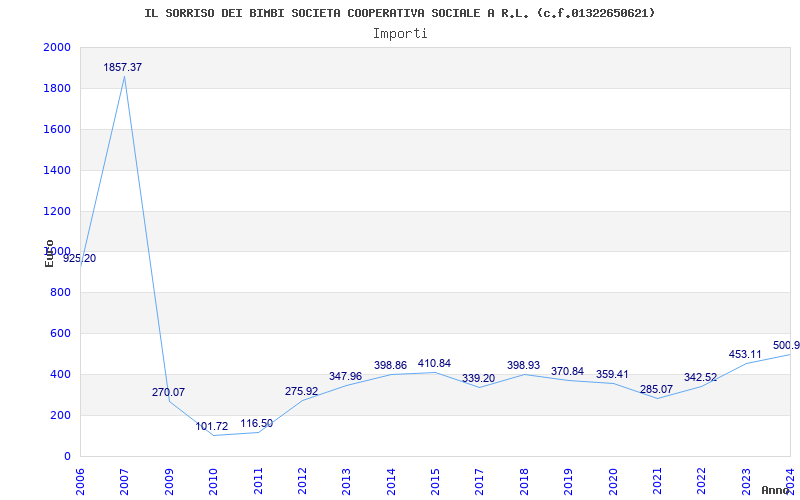Click the 410.84 data label
The height and width of the screenshot is (500, 800).
[434, 363]
